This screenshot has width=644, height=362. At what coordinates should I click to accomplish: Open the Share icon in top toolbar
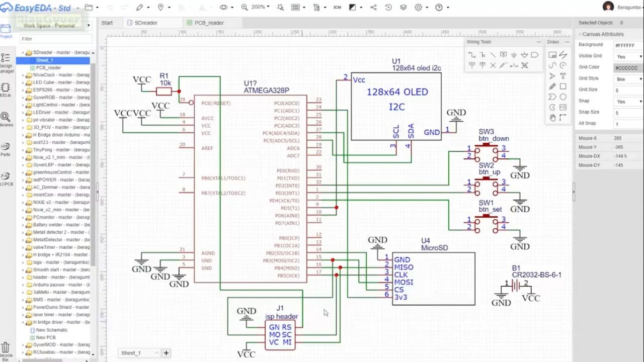[x=373, y=8]
